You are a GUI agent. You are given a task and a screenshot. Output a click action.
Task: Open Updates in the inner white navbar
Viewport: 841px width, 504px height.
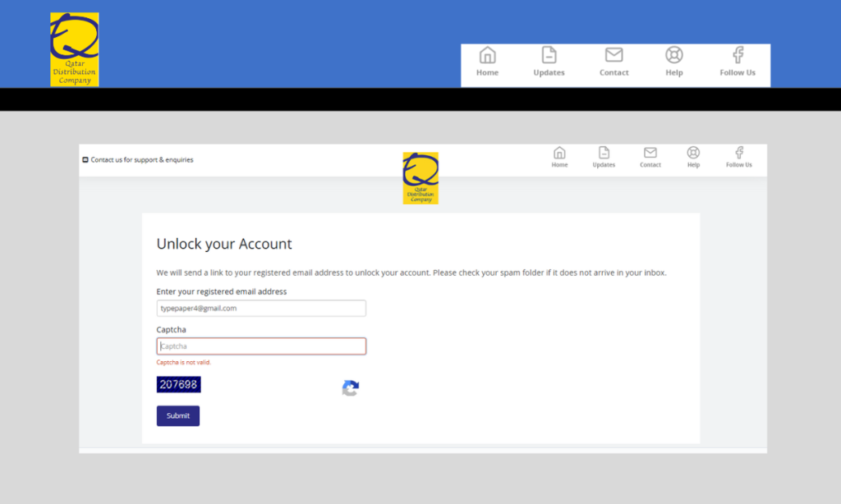(x=604, y=153)
